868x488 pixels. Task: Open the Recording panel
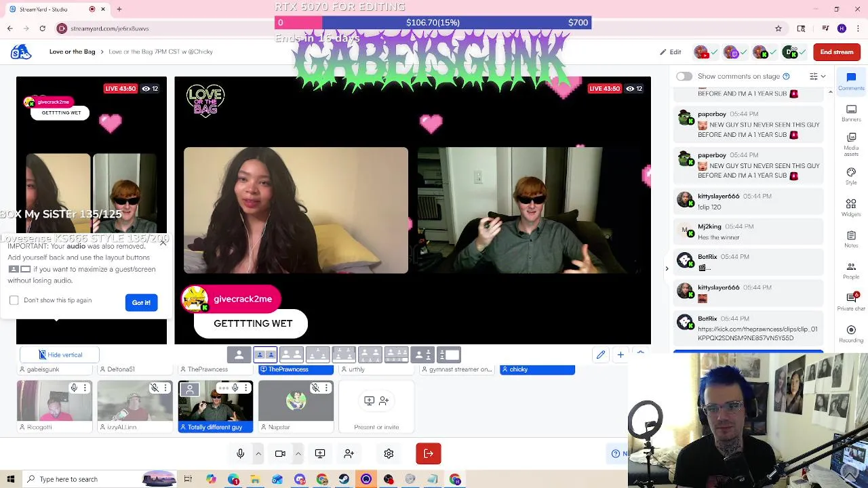[x=851, y=333]
